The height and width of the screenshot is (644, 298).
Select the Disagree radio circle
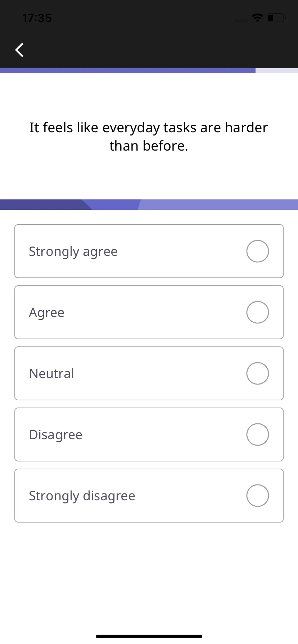pyautogui.click(x=258, y=434)
